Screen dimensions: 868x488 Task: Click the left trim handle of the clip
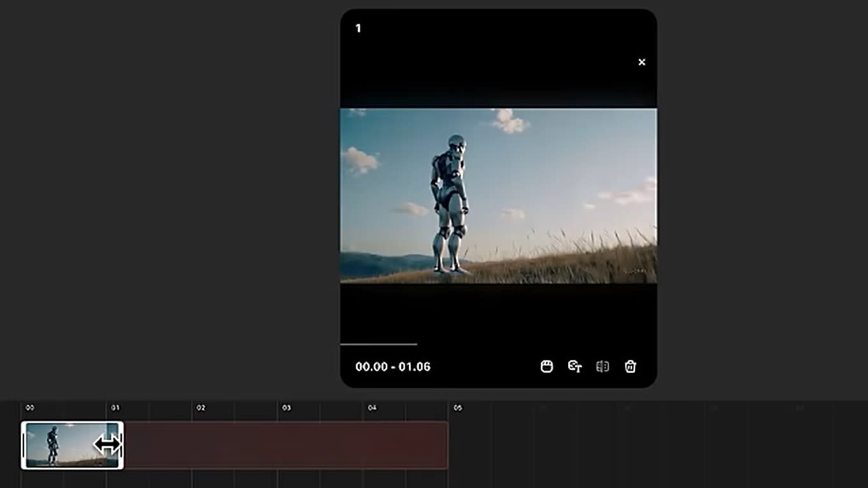(24, 445)
